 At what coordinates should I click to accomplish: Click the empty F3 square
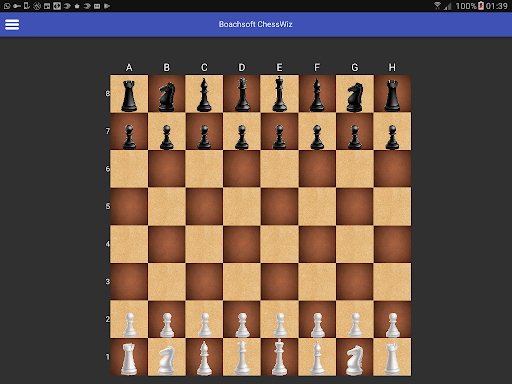317,282
